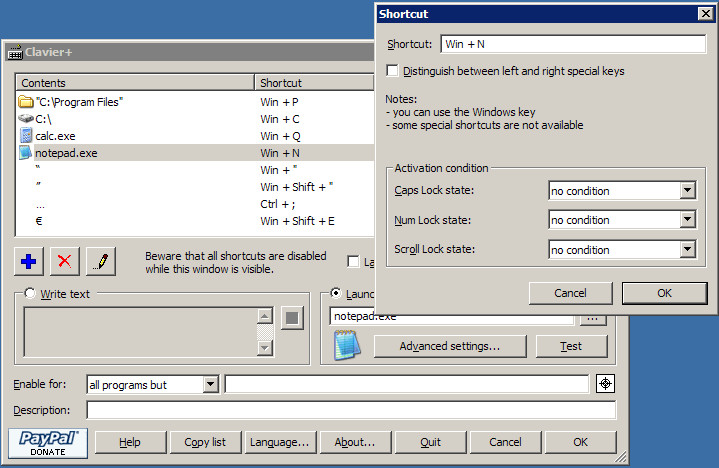
Task: Click the calc.exe calculator icon
Action: click(x=26, y=136)
